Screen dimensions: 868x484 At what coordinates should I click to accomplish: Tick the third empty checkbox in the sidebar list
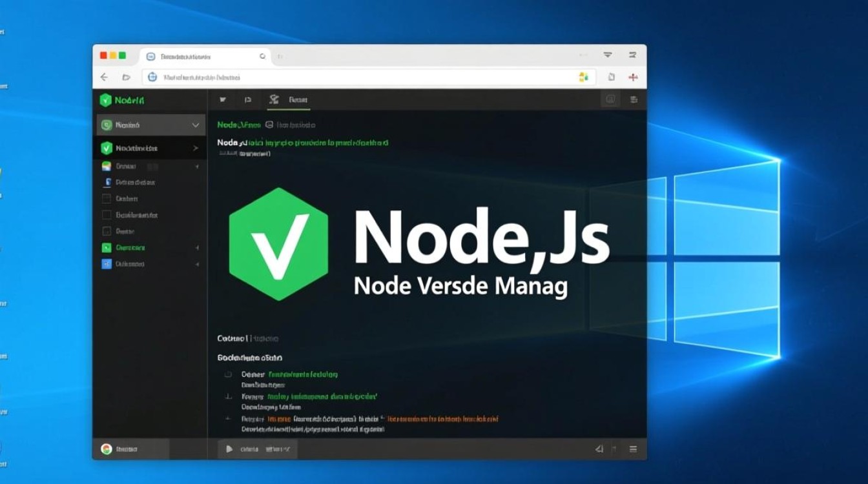tap(107, 231)
